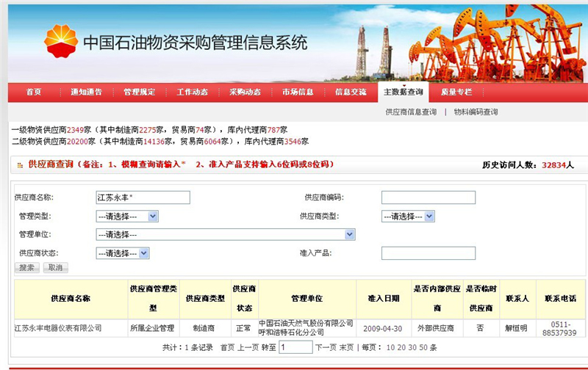This screenshot has height=370, width=588.
Task: Go to the 市场信息 tab
Action: (x=297, y=92)
